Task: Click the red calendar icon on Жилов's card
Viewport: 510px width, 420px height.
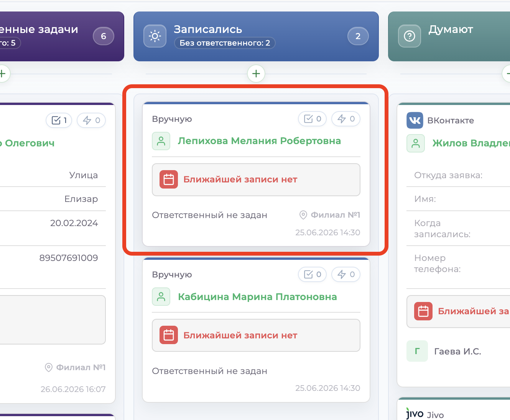Action: [423, 311]
